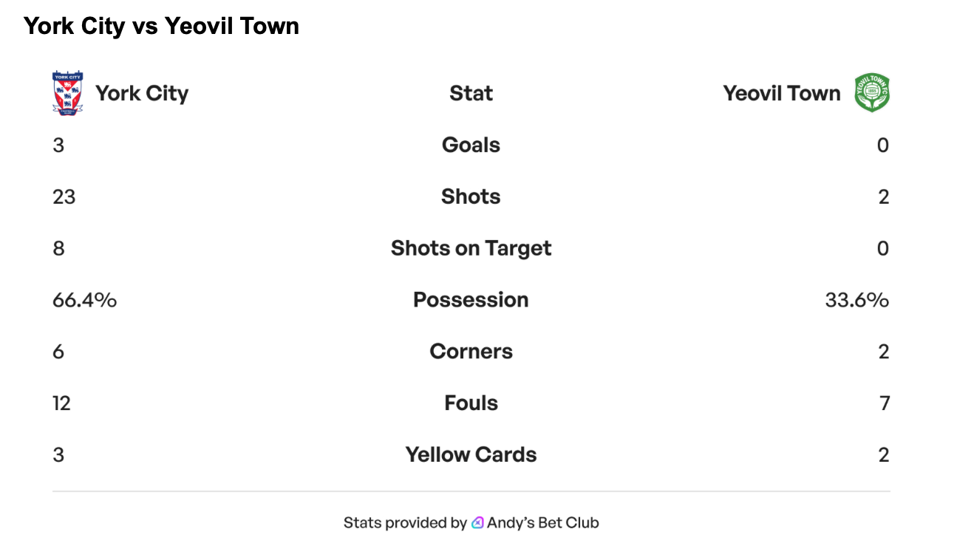974x560 pixels.
Task: Click the York City club crest
Action: click(x=67, y=92)
